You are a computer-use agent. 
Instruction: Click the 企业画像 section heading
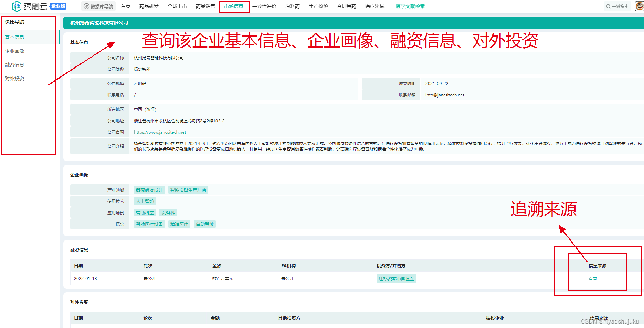click(x=79, y=175)
